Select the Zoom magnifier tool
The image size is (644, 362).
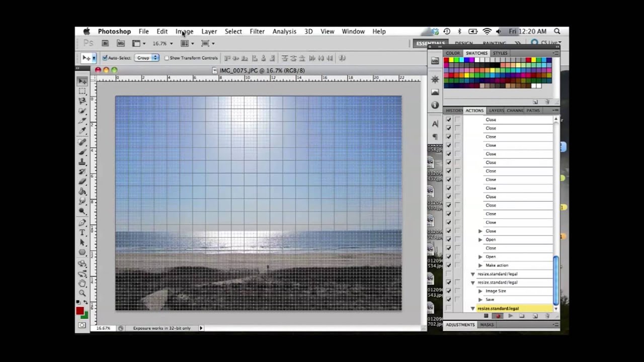(82, 293)
